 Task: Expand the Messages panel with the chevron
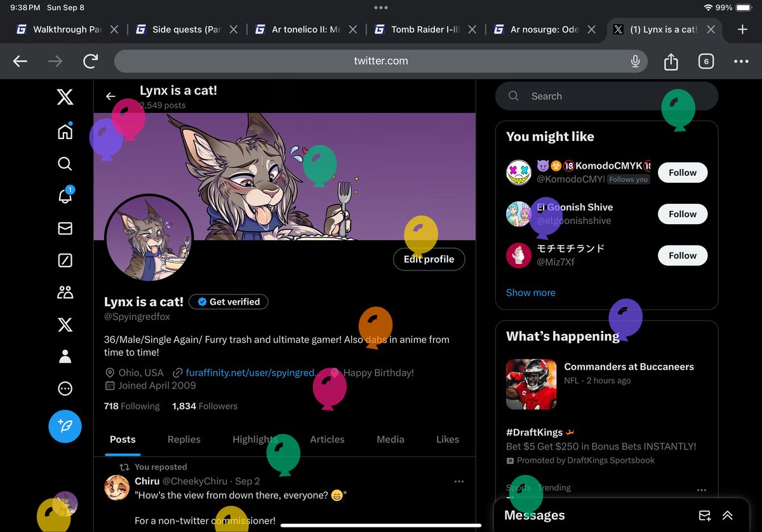(727, 514)
